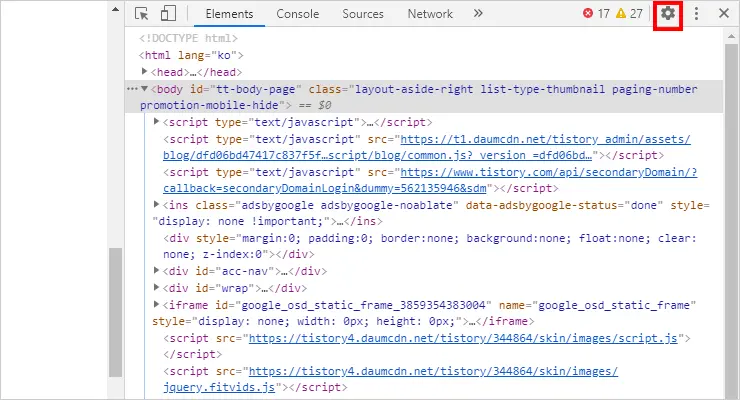Click the yellow warning count indicator
740x400 pixels.
click(x=629, y=14)
